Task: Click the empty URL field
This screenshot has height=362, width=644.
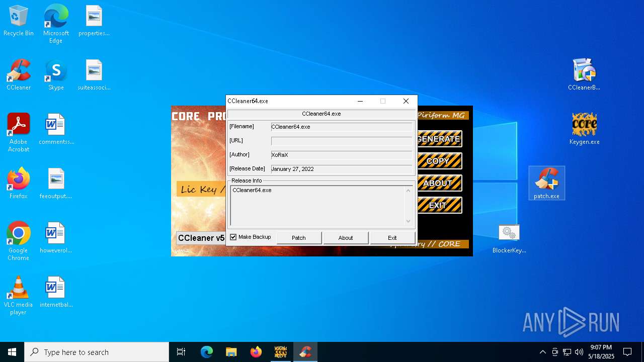Action: pos(342,141)
